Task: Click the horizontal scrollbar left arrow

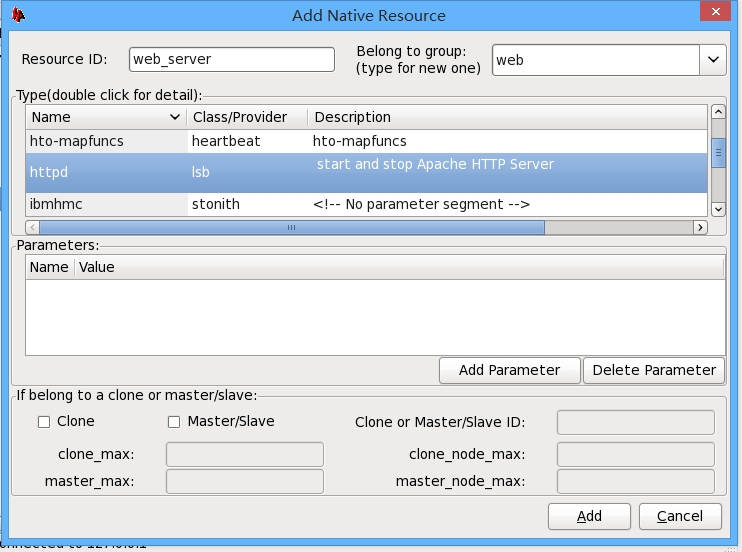Action: [x=33, y=228]
